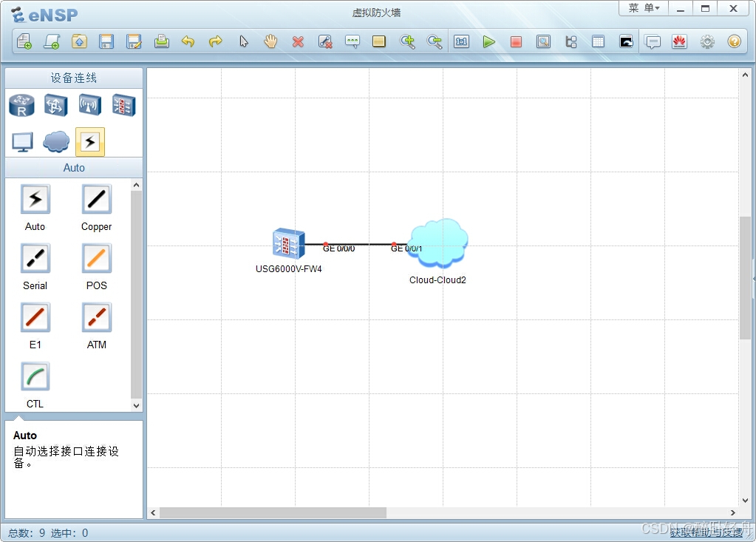Start devices with green play button

coord(489,42)
